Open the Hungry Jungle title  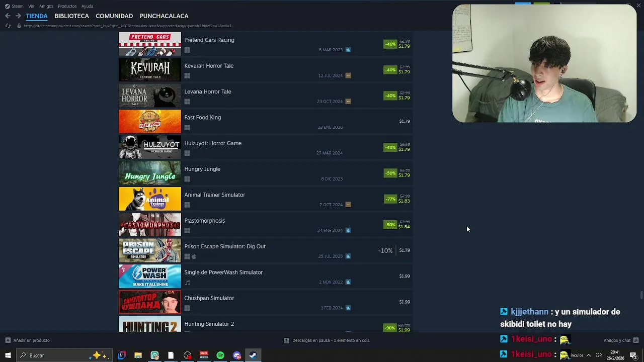202,169
